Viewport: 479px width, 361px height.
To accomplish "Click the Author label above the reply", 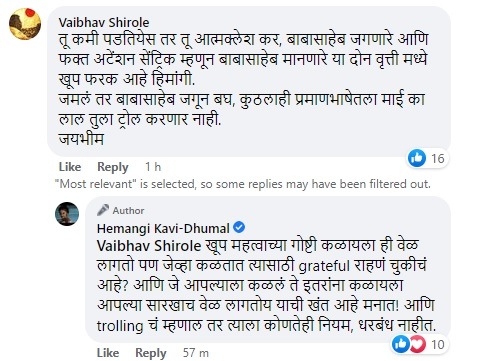I will [x=128, y=211].
